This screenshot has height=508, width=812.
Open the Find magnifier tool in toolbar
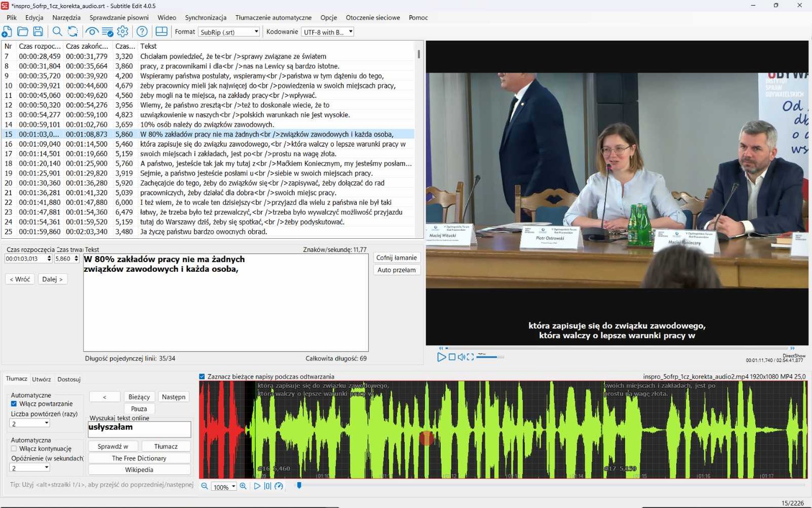click(57, 31)
